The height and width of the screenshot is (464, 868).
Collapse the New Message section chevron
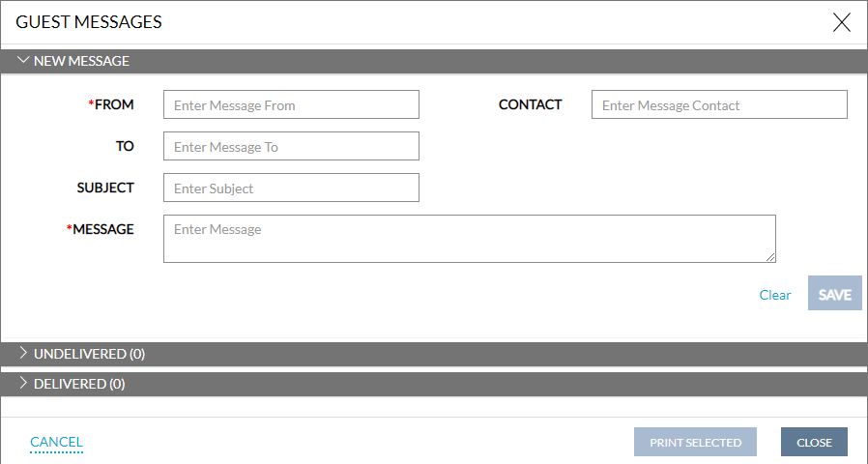23,60
